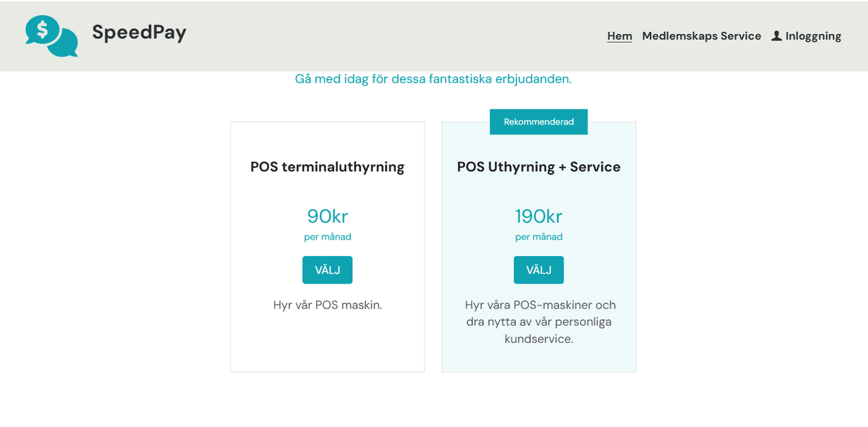
Task: Select the 90kr price text
Action: pos(327,216)
